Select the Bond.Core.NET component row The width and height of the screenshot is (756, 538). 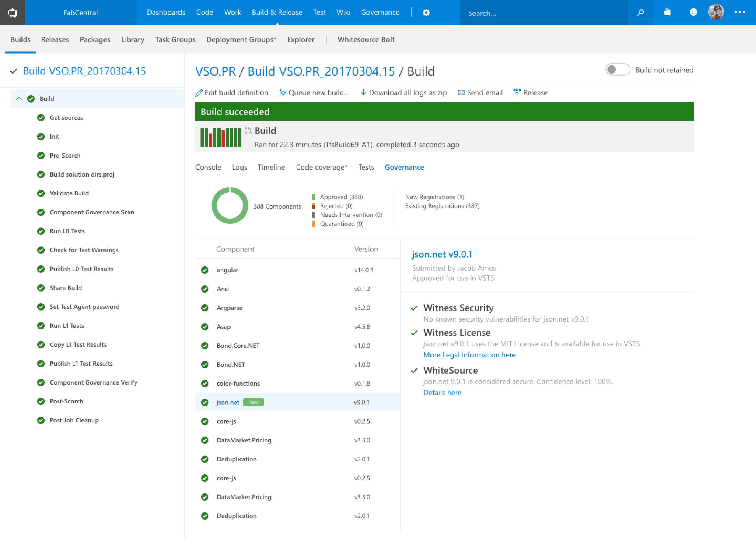click(x=297, y=346)
